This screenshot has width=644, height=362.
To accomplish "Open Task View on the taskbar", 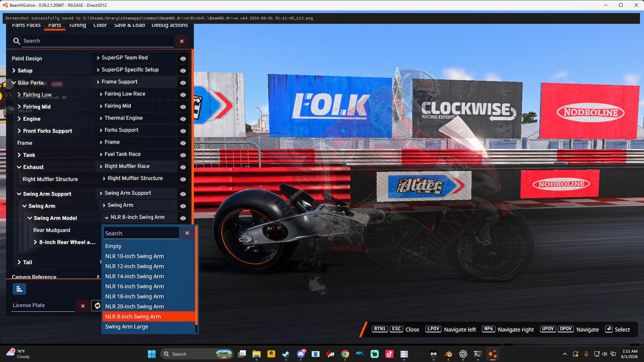I will pos(242,354).
